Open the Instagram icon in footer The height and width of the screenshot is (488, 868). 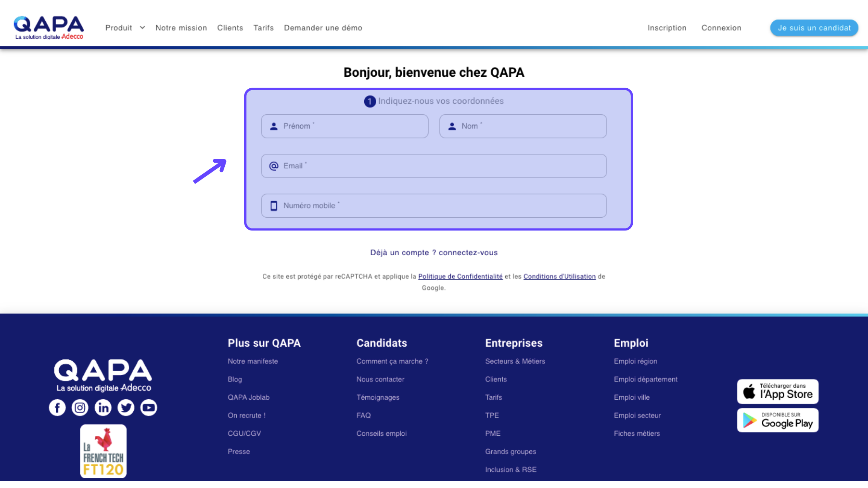[80, 408]
